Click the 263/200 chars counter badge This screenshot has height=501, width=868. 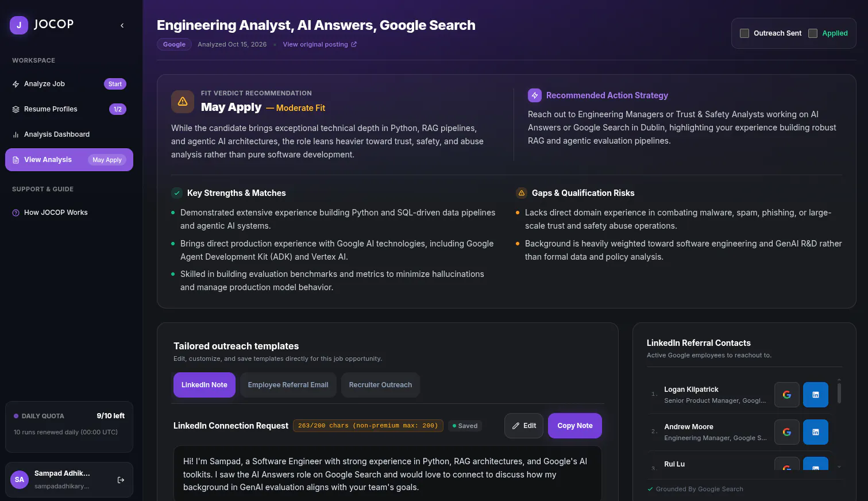tap(368, 426)
